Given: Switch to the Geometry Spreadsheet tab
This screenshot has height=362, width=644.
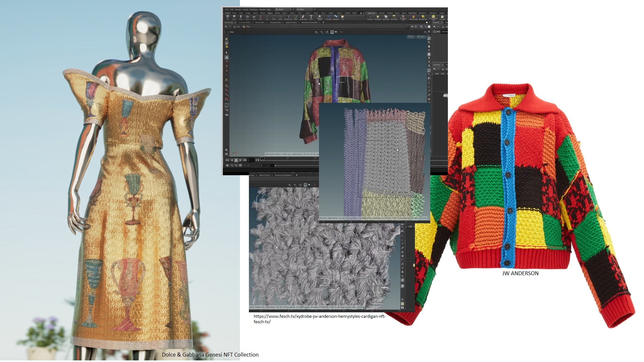Looking at the screenshot, I should [309, 22].
